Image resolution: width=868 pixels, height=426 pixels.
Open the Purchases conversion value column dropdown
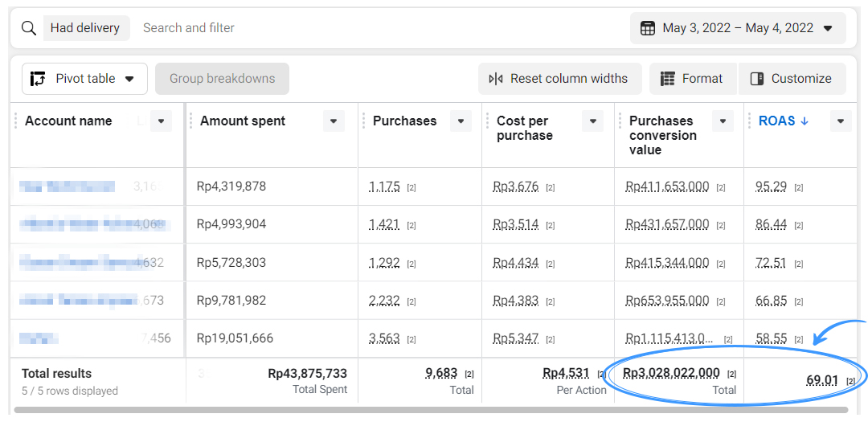(723, 121)
